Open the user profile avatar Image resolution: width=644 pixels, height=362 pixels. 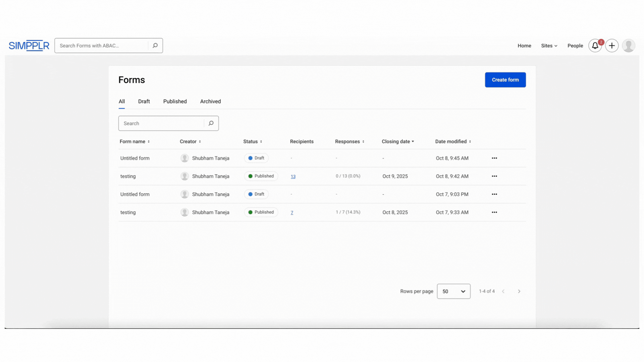pos(629,46)
